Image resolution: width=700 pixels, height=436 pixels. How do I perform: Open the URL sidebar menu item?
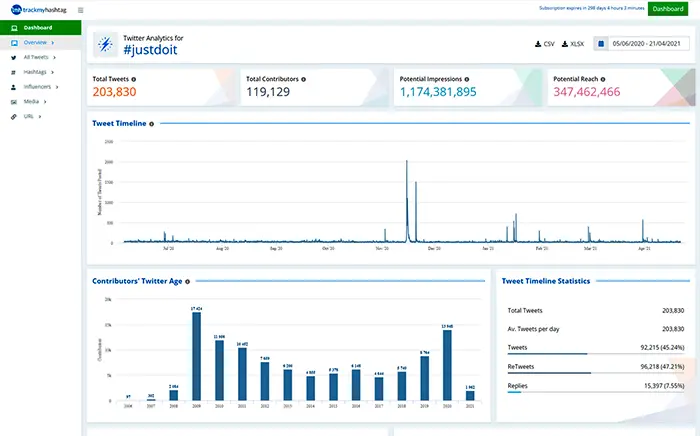(x=29, y=116)
